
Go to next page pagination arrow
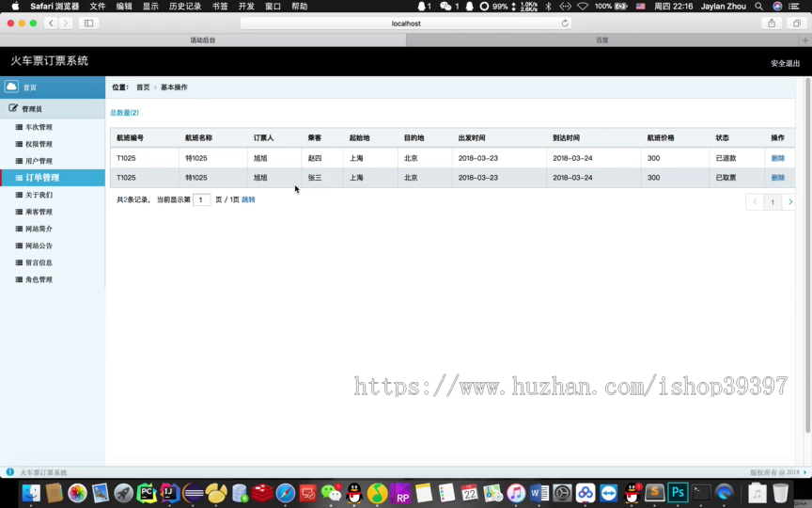coord(789,201)
